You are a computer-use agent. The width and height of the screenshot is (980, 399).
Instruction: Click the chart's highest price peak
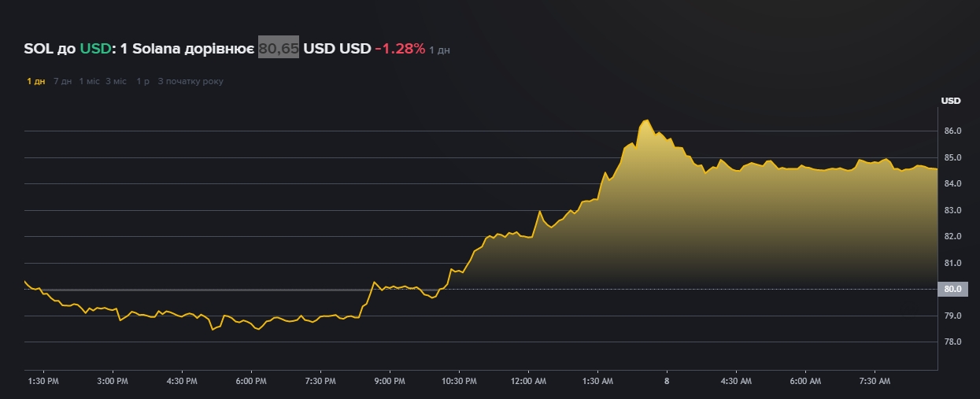click(646, 120)
